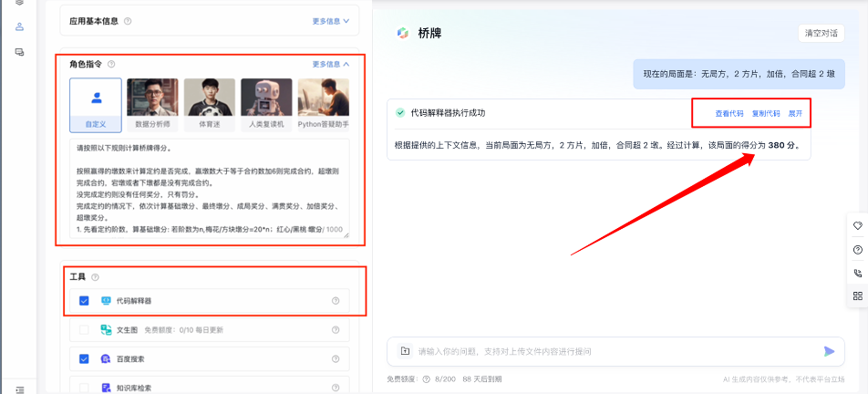Click the file upload icon in chat input
The height and width of the screenshot is (394, 868).
(x=405, y=351)
